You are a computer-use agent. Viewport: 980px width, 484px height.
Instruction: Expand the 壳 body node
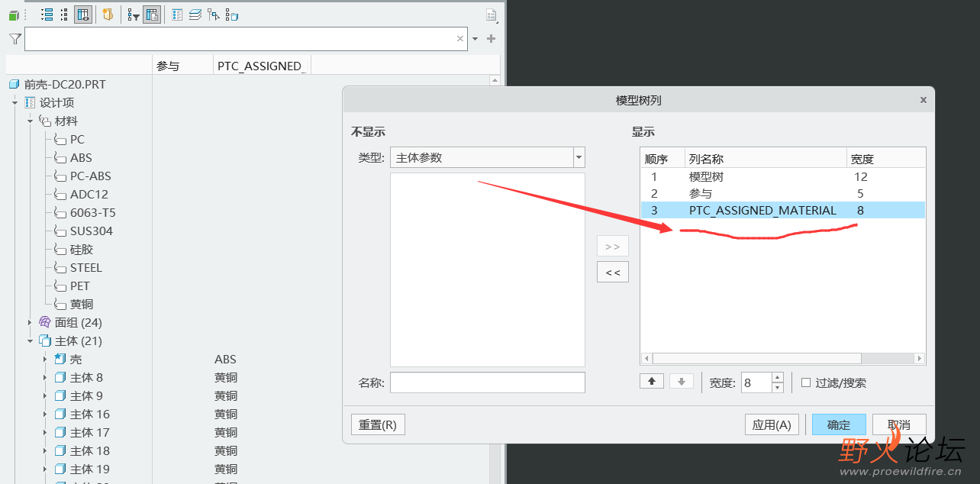pos(45,360)
